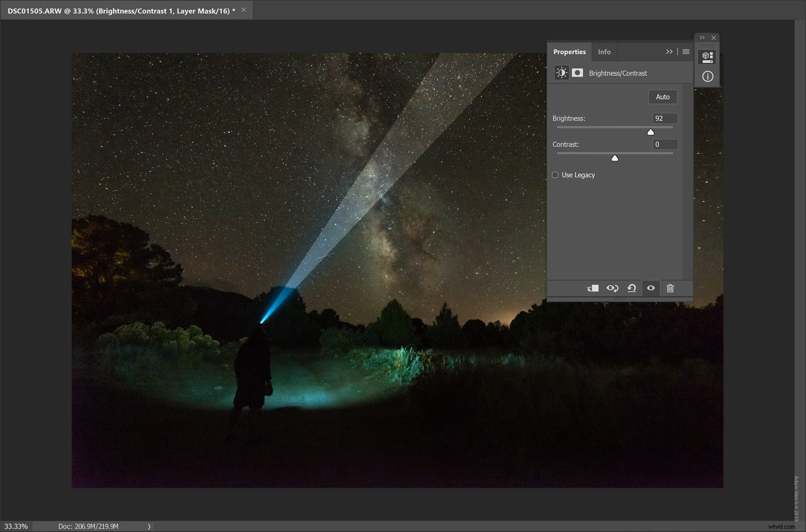Switch to the Info tab

pos(604,52)
